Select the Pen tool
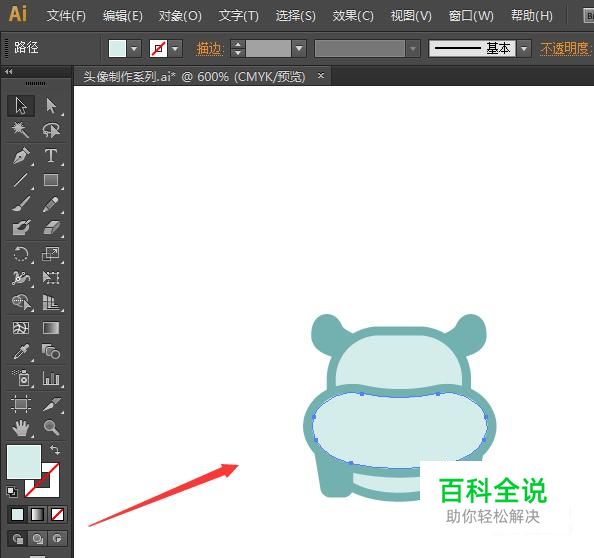 coord(21,156)
